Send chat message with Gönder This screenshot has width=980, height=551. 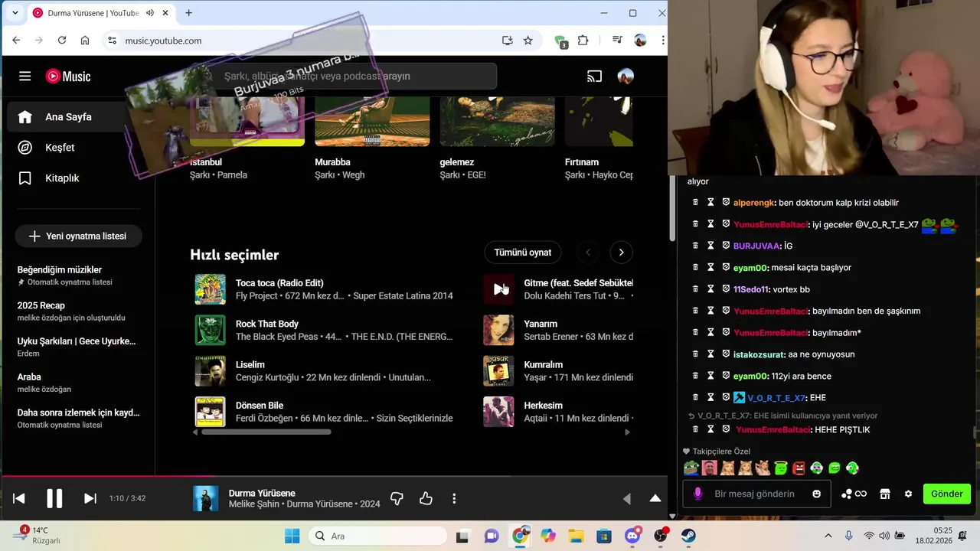click(947, 494)
